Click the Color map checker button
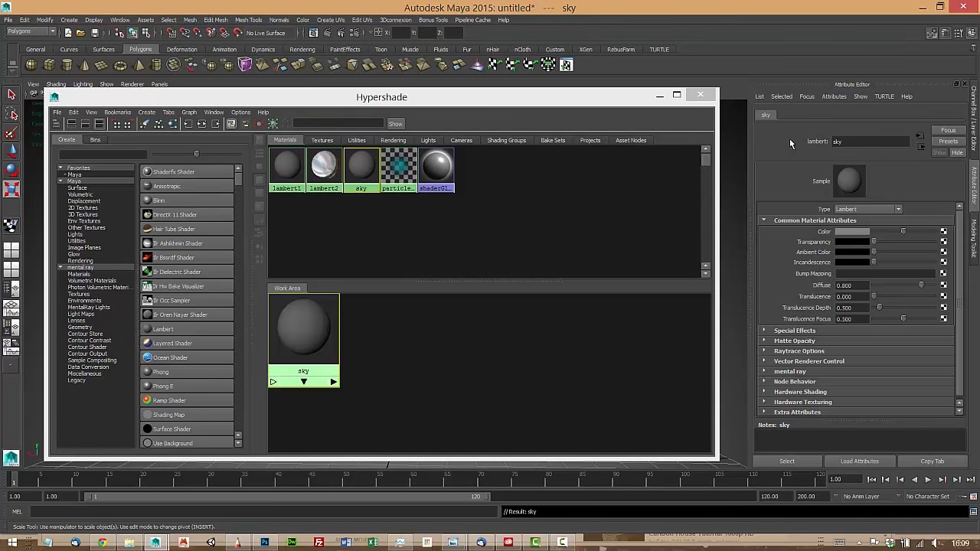Viewport: 980px width, 551px height. point(943,231)
